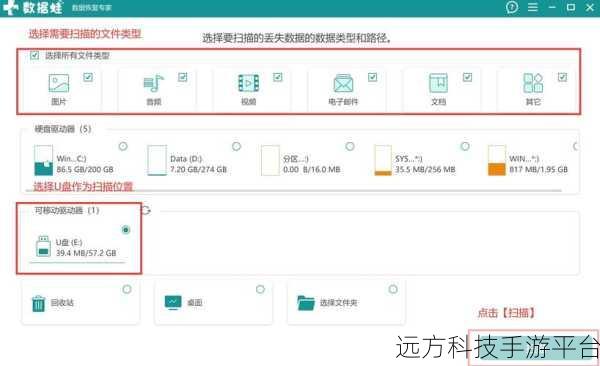This screenshot has width=600, height=366.
Task: Click the 音频 audio type icon
Action: click(x=153, y=83)
